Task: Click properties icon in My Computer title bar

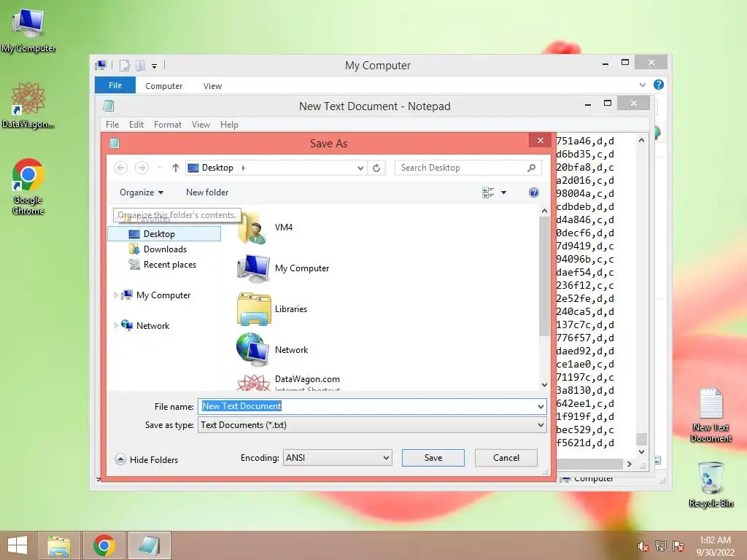Action: pyautogui.click(x=124, y=66)
